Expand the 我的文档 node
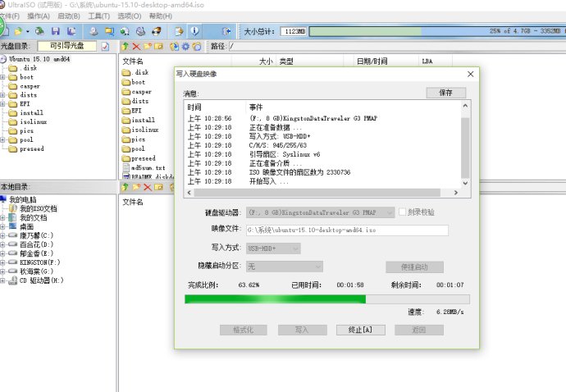This screenshot has width=566, height=392. pos(2,217)
